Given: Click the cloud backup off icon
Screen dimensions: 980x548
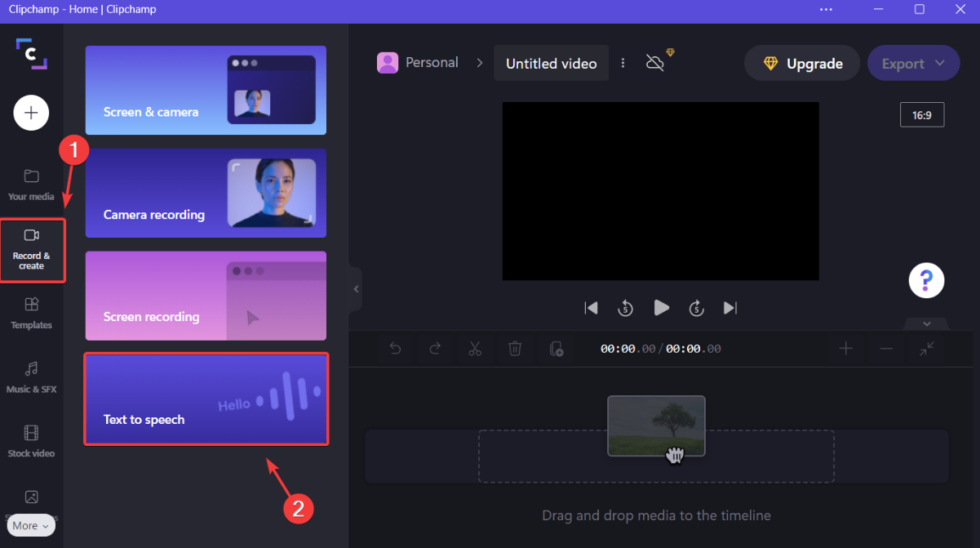Looking at the screenshot, I should tap(655, 63).
